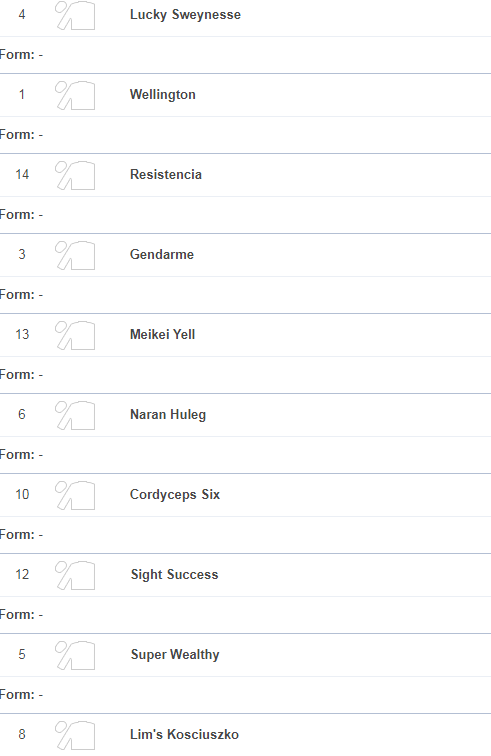Open the Wellington runner link

(x=163, y=95)
